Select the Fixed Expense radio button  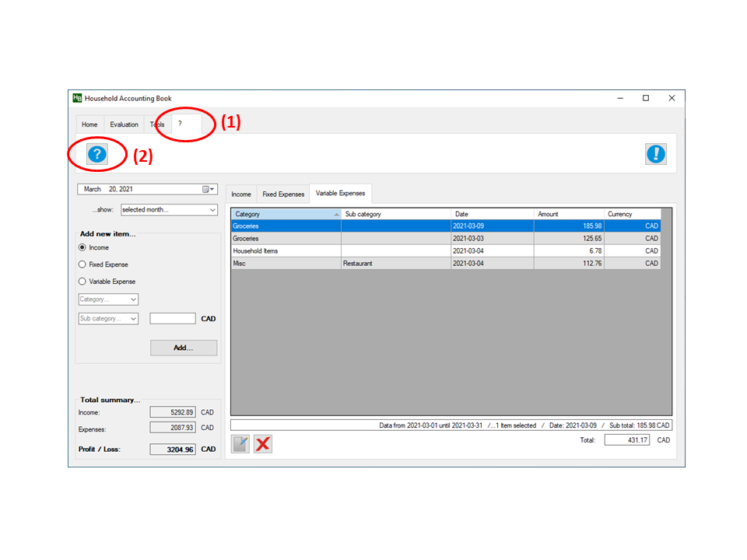[82, 264]
